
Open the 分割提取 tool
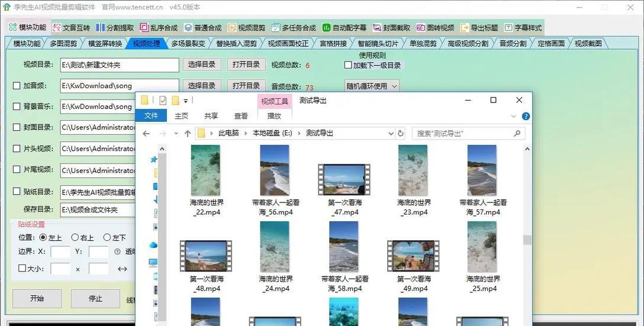pyautogui.click(x=115, y=27)
